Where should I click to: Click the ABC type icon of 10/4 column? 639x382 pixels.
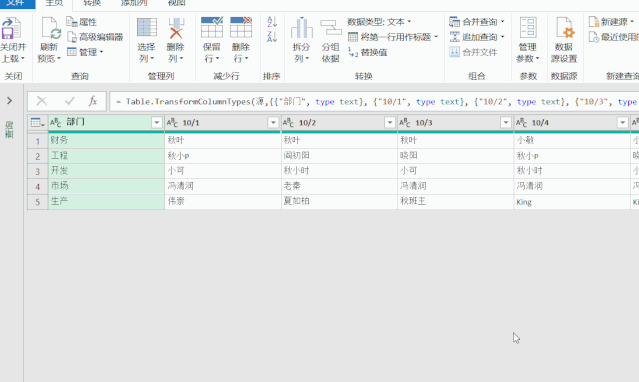coord(522,122)
